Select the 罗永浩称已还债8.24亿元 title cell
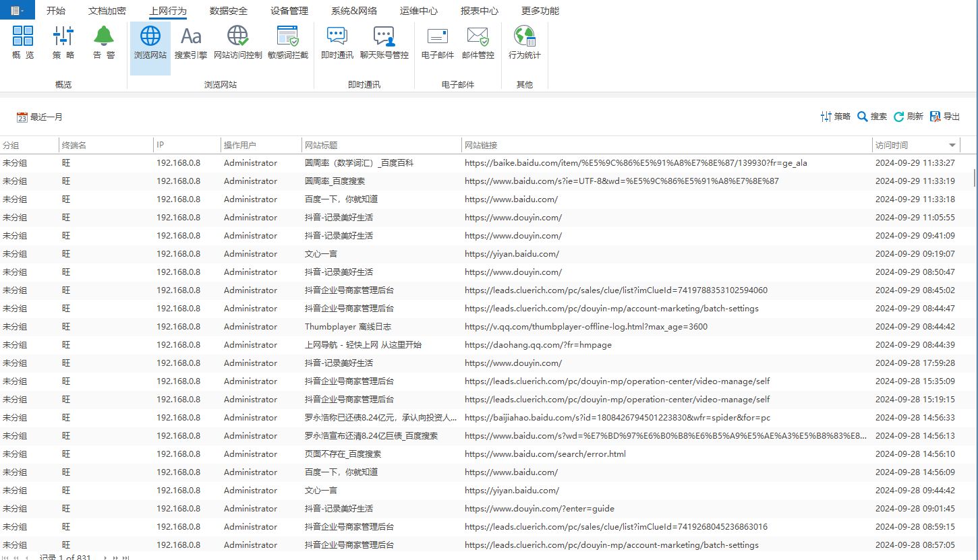978x560 pixels. [x=381, y=418]
